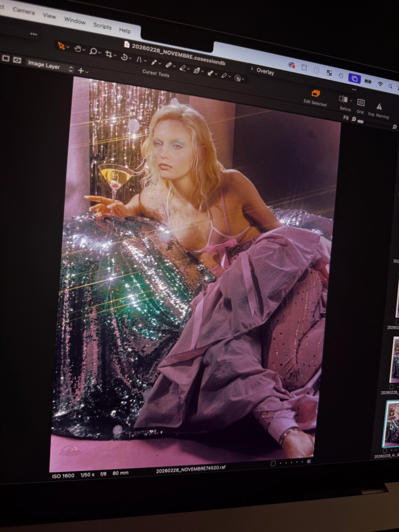The height and width of the screenshot is (532, 399).
Task: Toggle the single-view rectangle viewer mode icon
Action: point(6,58)
